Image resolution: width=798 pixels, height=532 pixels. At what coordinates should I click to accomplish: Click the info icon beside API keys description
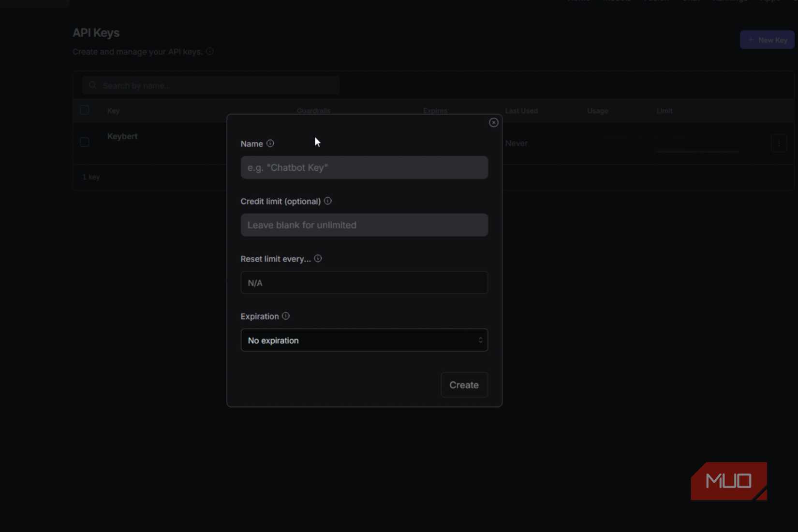[210, 51]
